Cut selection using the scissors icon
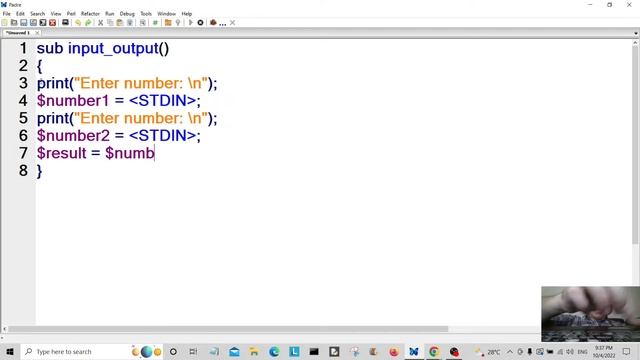 coord(100,23)
